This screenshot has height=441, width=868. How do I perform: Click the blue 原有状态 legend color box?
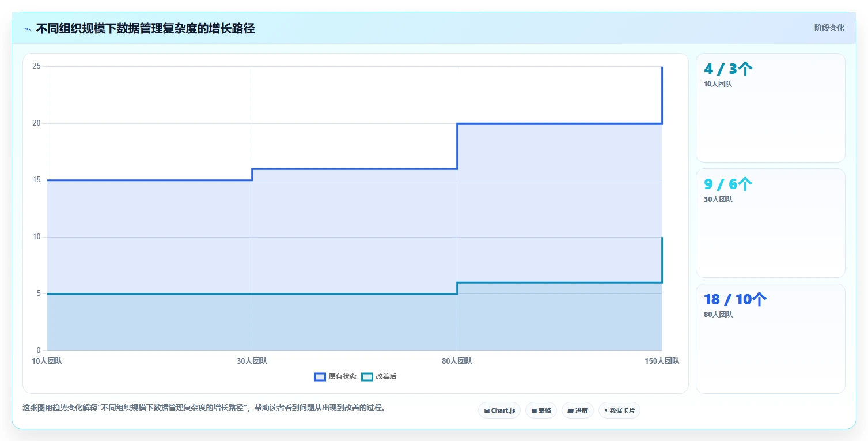pos(320,376)
